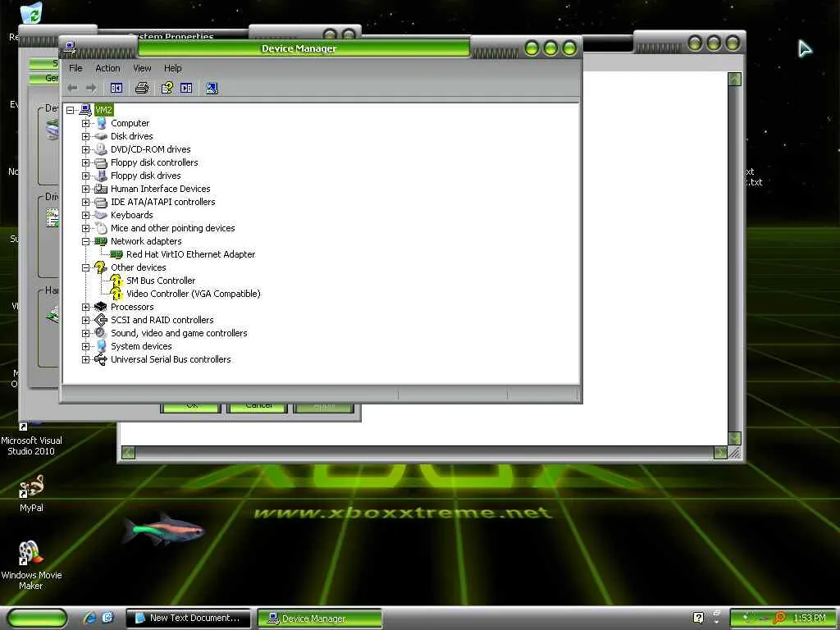Click the Processors chip icon

pyautogui.click(x=100, y=307)
